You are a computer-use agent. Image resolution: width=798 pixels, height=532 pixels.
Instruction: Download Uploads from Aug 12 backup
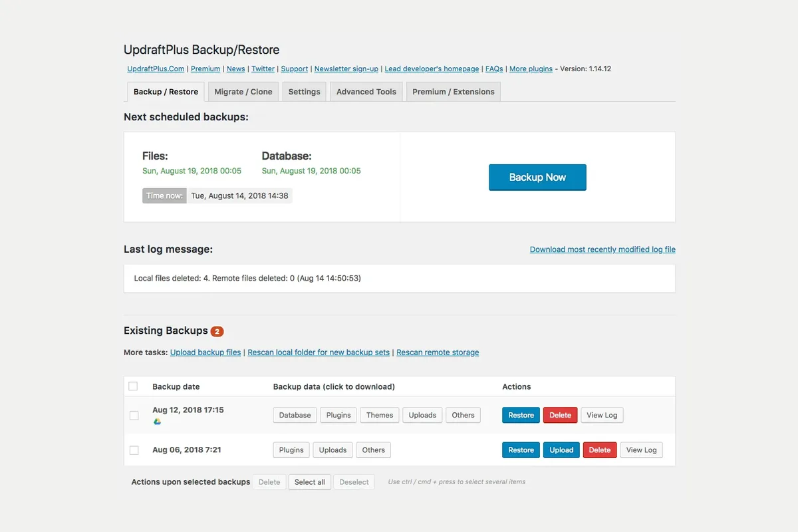tap(422, 415)
